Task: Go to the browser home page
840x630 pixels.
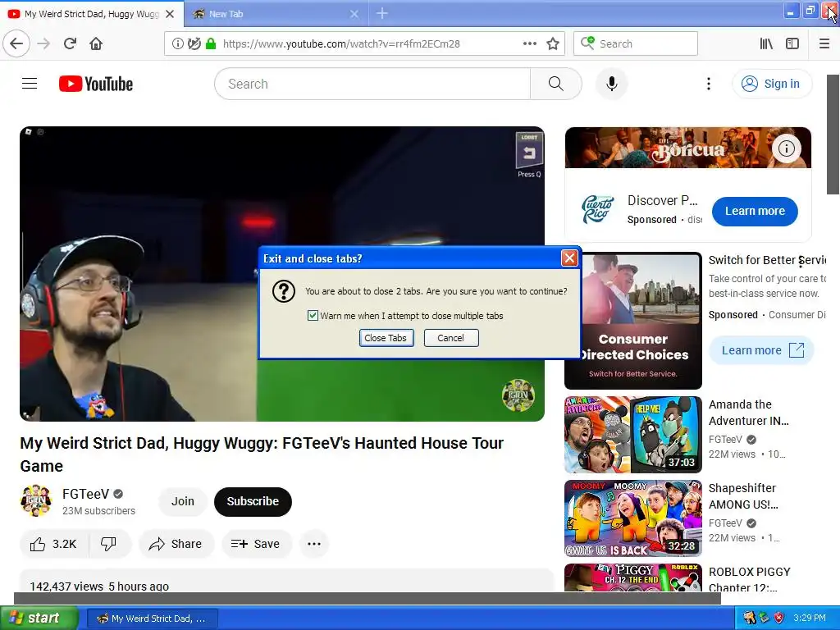Action: [x=96, y=43]
